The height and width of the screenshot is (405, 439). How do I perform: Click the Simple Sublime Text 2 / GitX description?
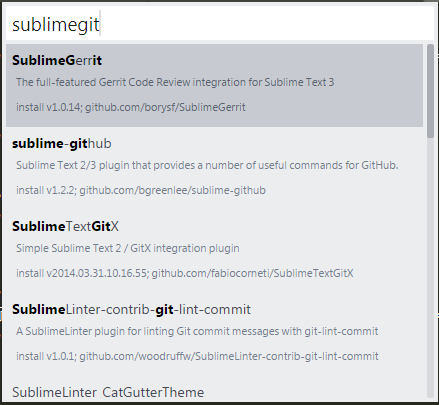click(x=128, y=248)
